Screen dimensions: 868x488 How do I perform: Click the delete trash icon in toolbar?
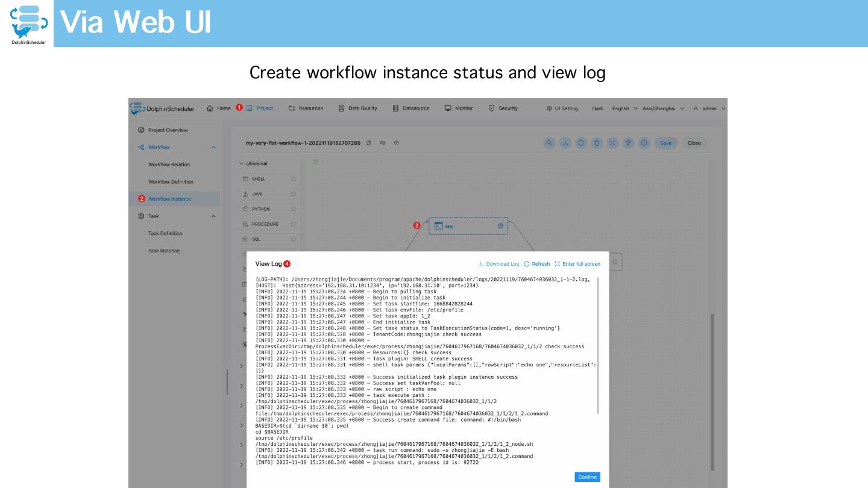click(597, 143)
